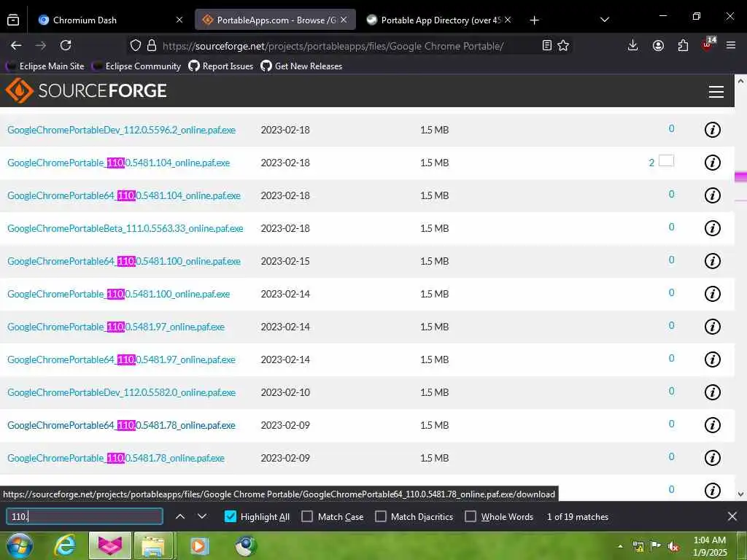Open the Windows Start menu
Viewport: 747px width, 560px height.
[19, 545]
